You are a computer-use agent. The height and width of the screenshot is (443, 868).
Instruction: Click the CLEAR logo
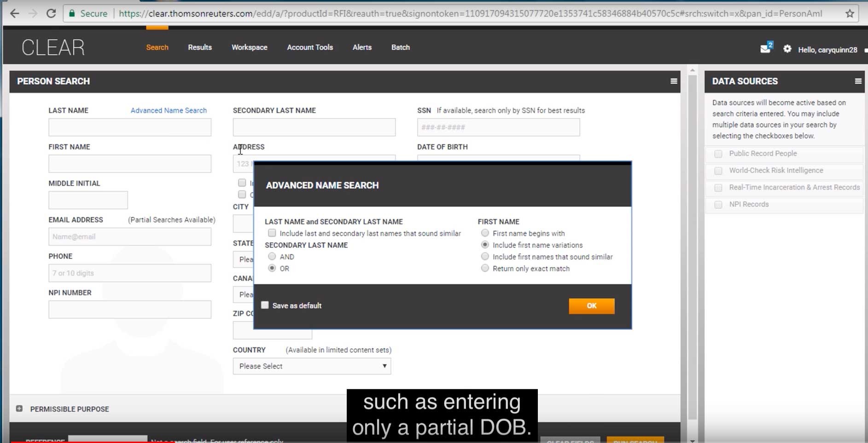tap(53, 47)
